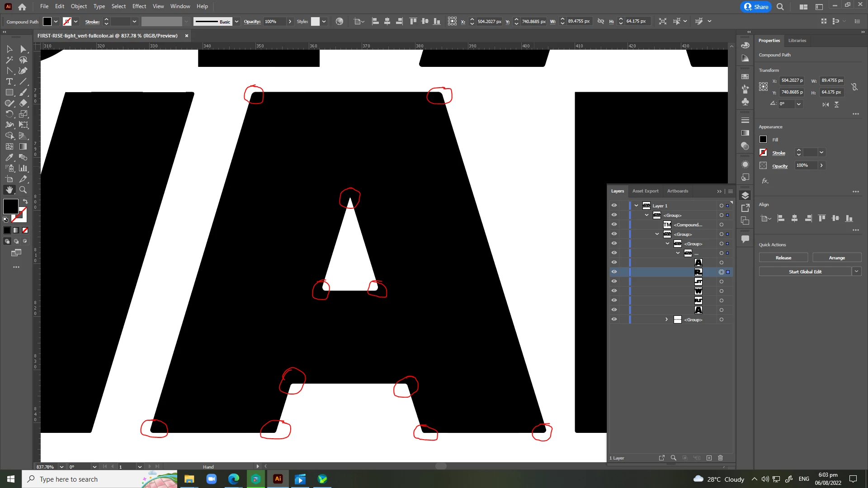The width and height of the screenshot is (868, 488).
Task: Pick the Direct Selection tool
Action: [23, 49]
